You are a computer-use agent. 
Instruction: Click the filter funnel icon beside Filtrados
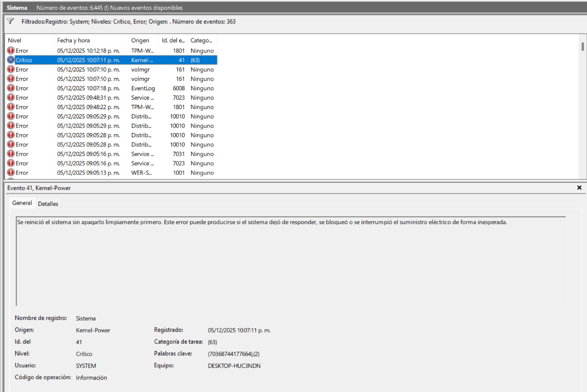11,22
